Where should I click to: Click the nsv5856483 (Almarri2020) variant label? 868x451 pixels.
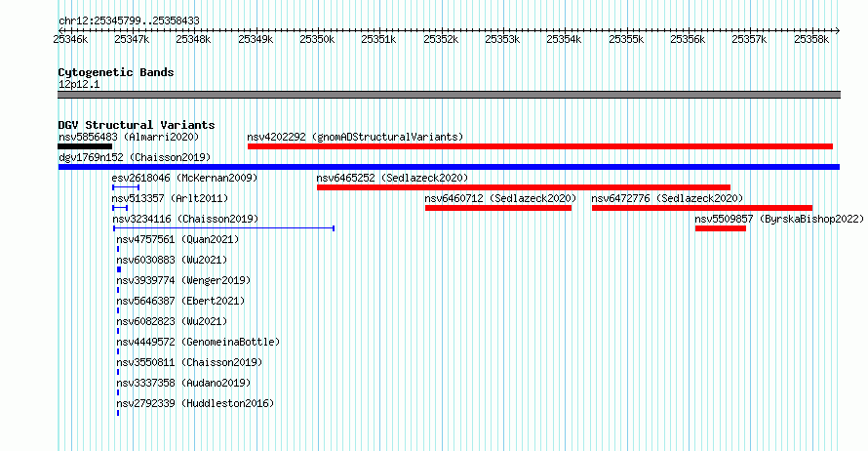(x=129, y=137)
